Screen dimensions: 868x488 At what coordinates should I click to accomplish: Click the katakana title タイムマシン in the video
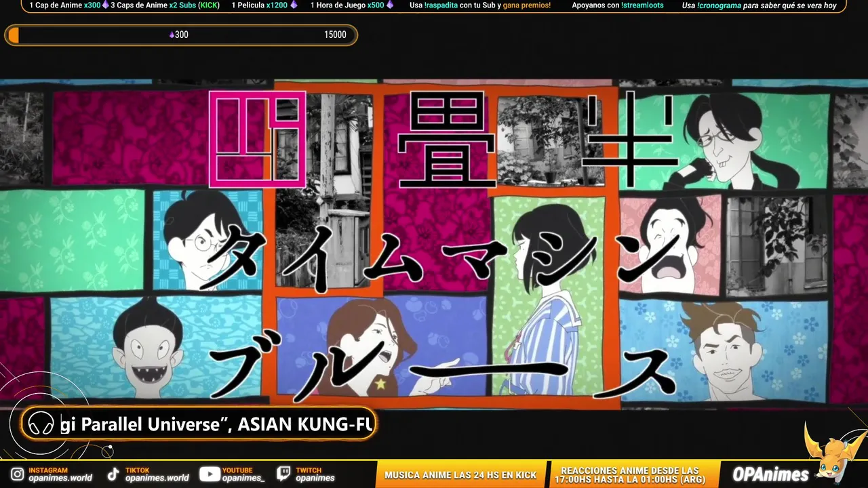tap(442, 259)
